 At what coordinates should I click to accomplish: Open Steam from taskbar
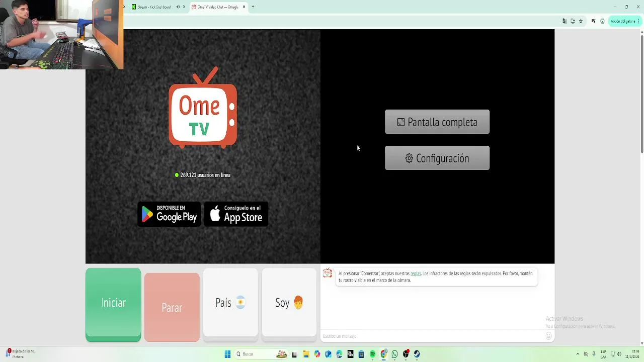(417, 354)
